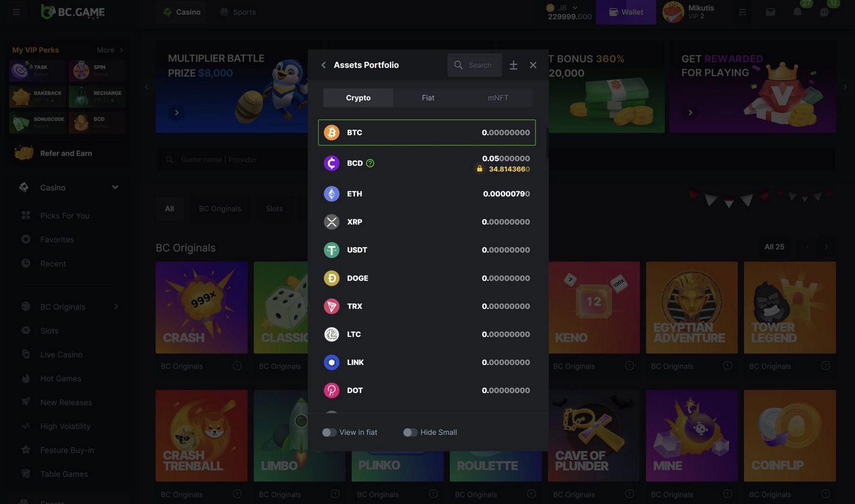Select the BTC asset row
The height and width of the screenshot is (504, 855).
426,132
